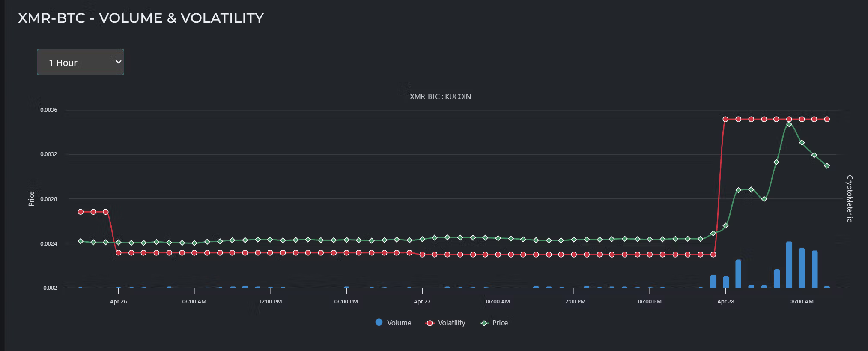Select the peak green price diamond marker
Viewport: 868px width, 351px height.
point(789,124)
